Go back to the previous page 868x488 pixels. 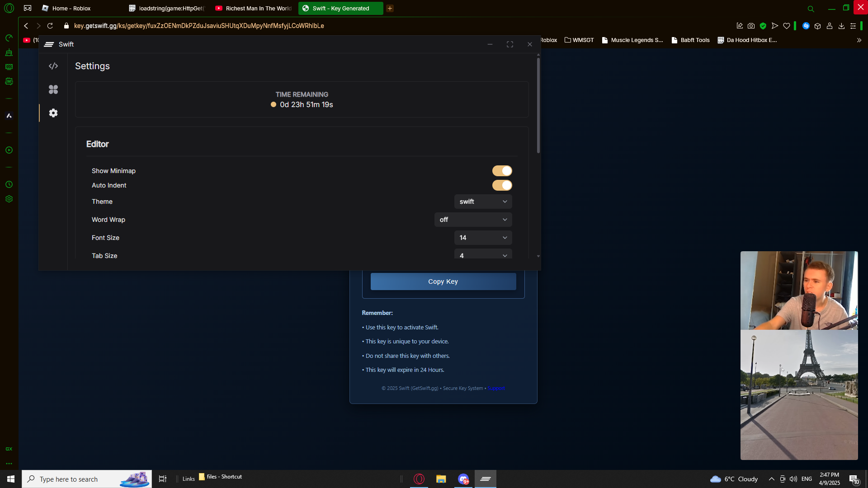[26, 26]
